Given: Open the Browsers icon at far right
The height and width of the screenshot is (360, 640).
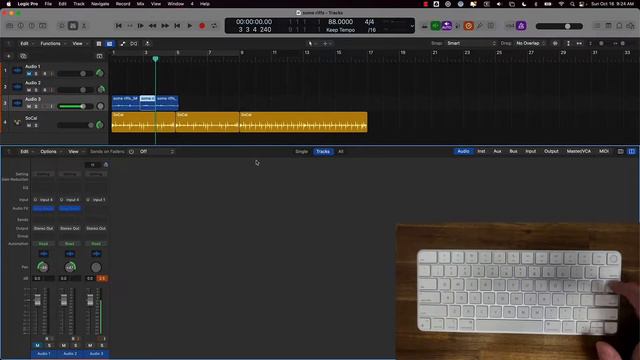Looking at the screenshot, I should coord(630,26).
